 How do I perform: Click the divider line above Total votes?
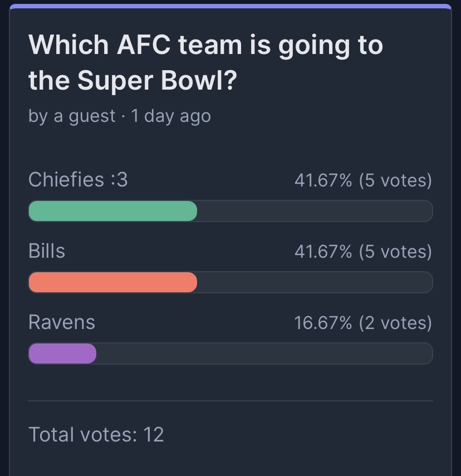[x=230, y=401]
